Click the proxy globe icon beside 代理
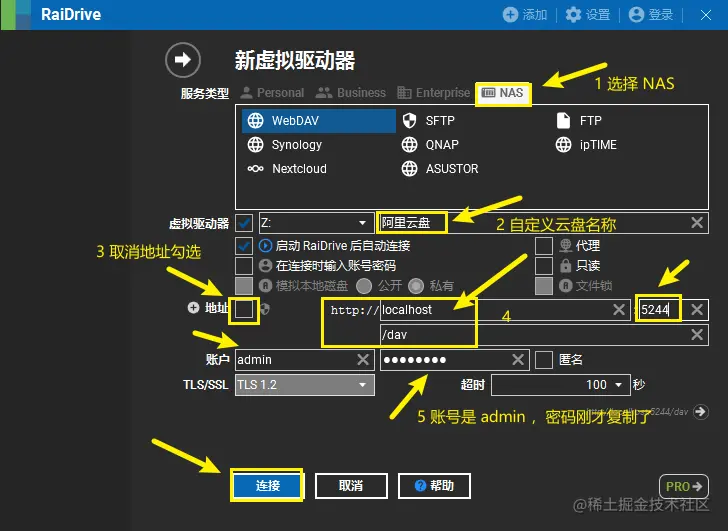Image resolution: width=728 pixels, height=531 pixels. point(565,246)
